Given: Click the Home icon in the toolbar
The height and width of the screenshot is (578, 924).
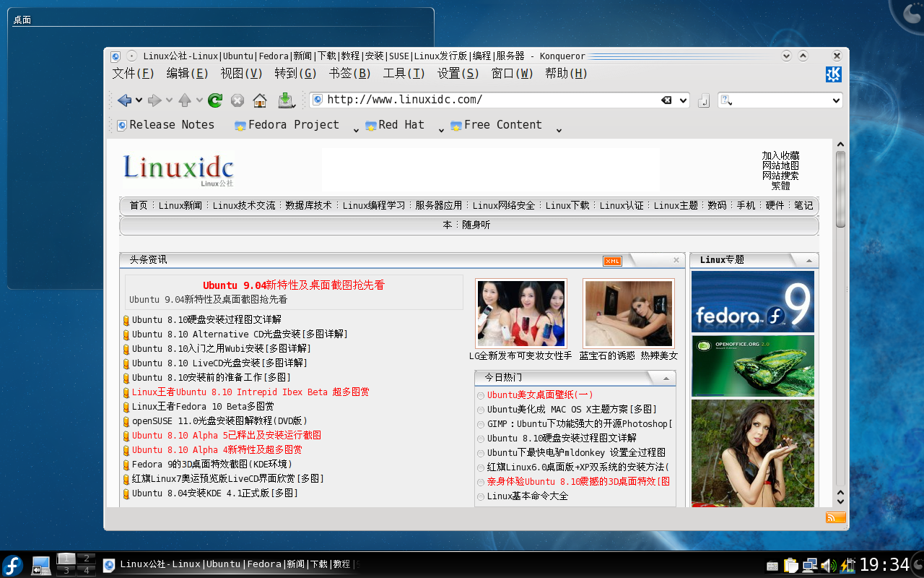Looking at the screenshot, I should point(260,100).
